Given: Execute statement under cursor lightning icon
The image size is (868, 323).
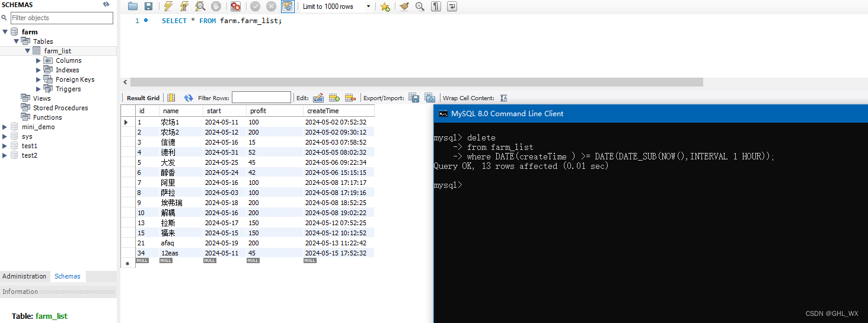Looking at the screenshot, I should pyautogui.click(x=184, y=7).
